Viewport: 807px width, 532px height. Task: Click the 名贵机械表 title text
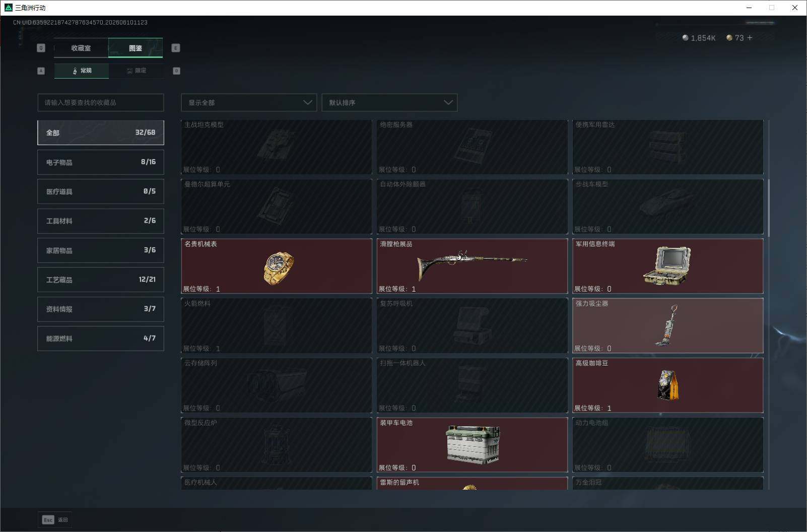click(200, 244)
